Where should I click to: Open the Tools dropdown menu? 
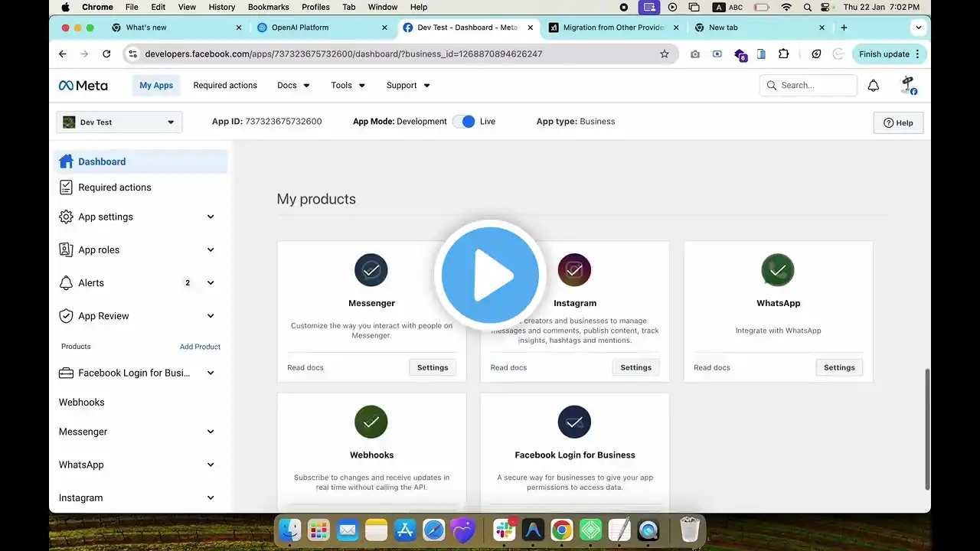click(x=348, y=86)
